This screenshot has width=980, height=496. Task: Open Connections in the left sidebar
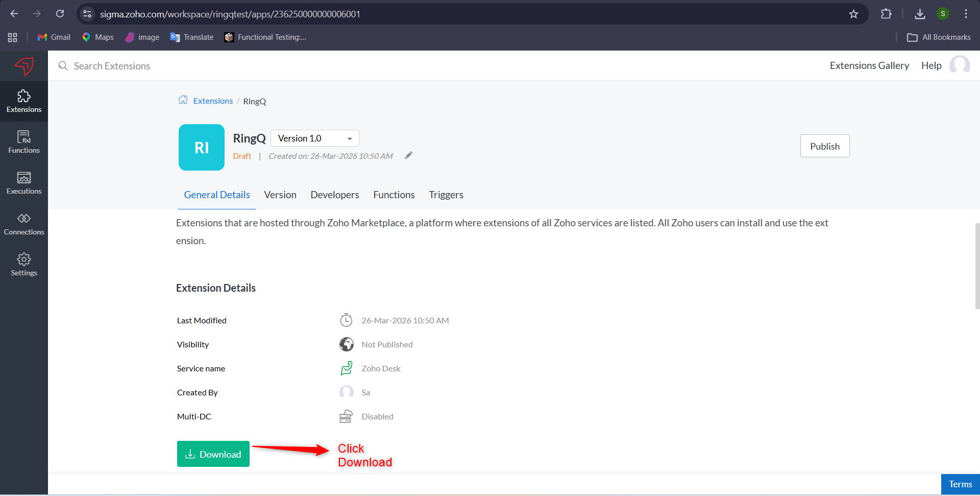point(24,224)
